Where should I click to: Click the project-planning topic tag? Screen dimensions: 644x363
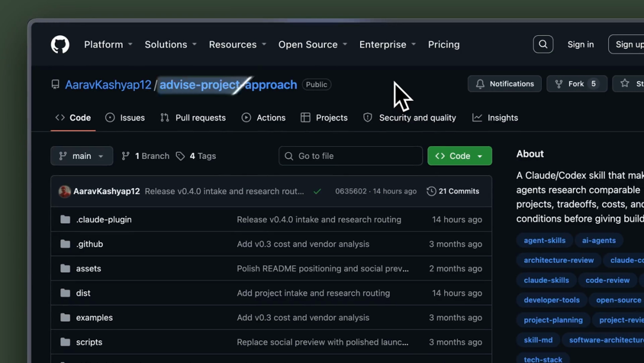coord(553,320)
